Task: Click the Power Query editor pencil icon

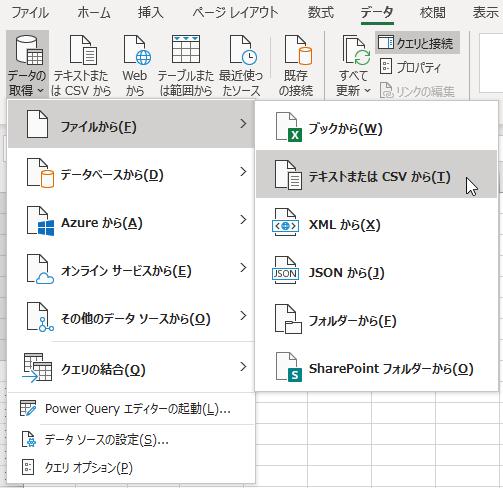Action: coord(28,408)
